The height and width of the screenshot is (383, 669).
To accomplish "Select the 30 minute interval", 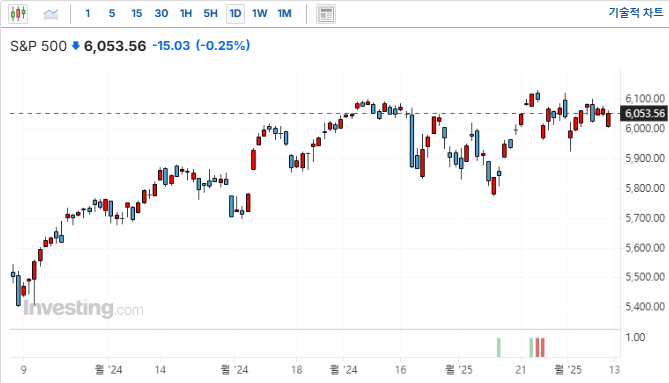I will coord(161,14).
